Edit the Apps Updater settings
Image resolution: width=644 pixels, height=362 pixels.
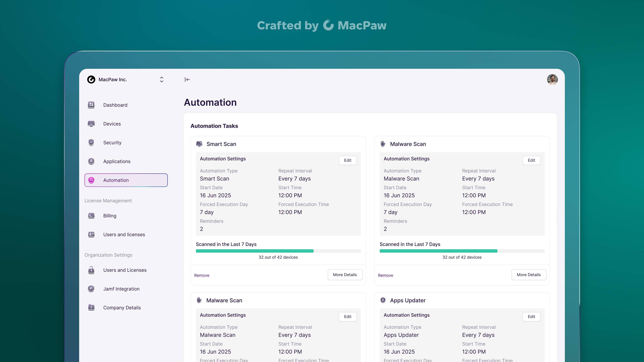(x=531, y=317)
